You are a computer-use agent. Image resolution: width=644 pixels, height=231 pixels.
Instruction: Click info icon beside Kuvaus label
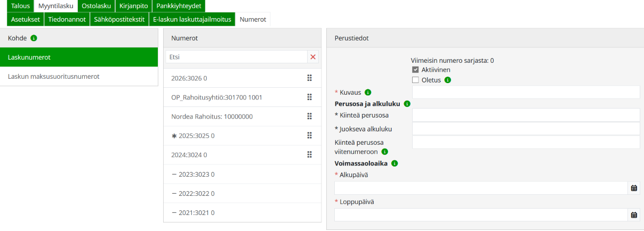(368, 93)
